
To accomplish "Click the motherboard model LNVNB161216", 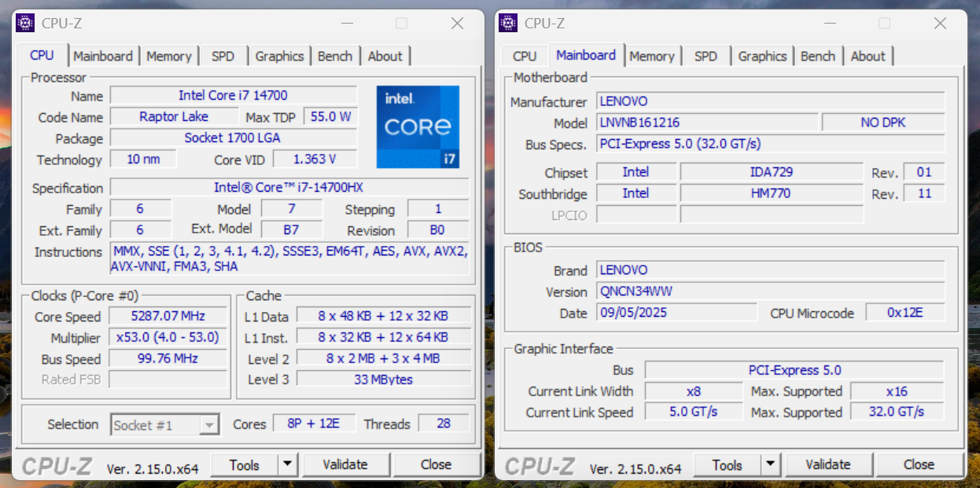I will pos(707,123).
